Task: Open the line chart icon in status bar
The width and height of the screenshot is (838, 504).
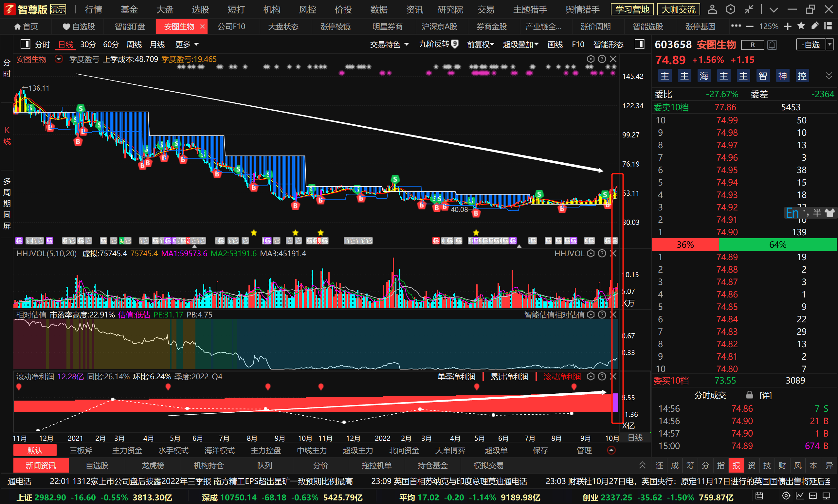Action: (x=799, y=496)
